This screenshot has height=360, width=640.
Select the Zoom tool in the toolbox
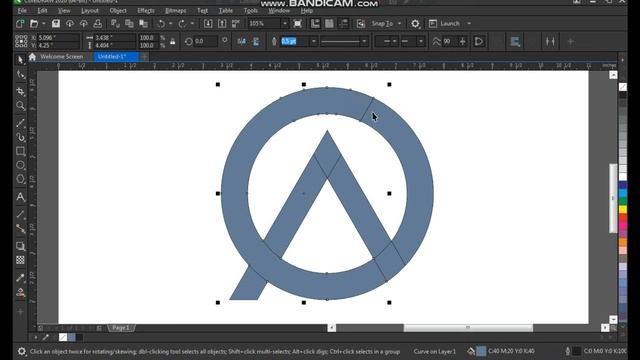[20, 106]
